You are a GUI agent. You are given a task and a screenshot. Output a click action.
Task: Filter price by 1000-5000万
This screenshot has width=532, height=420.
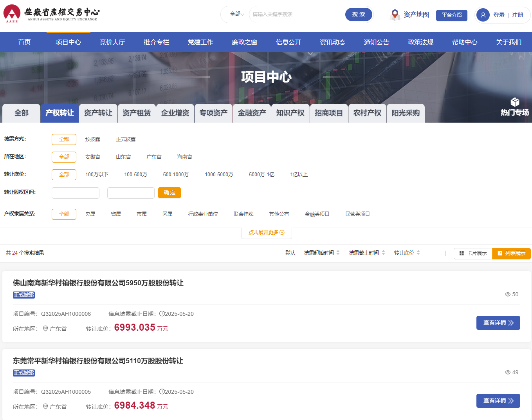click(x=219, y=174)
